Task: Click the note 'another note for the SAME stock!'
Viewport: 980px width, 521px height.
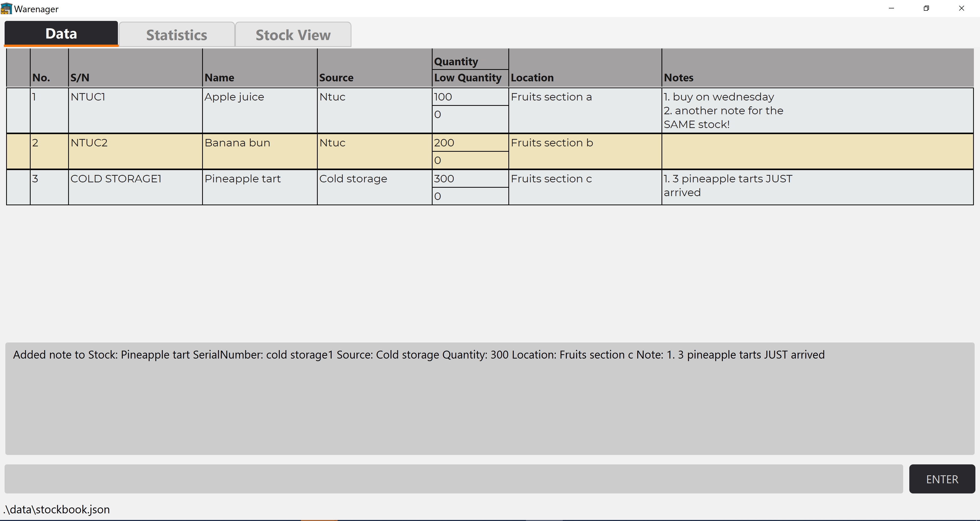Action: pos(723,117)
